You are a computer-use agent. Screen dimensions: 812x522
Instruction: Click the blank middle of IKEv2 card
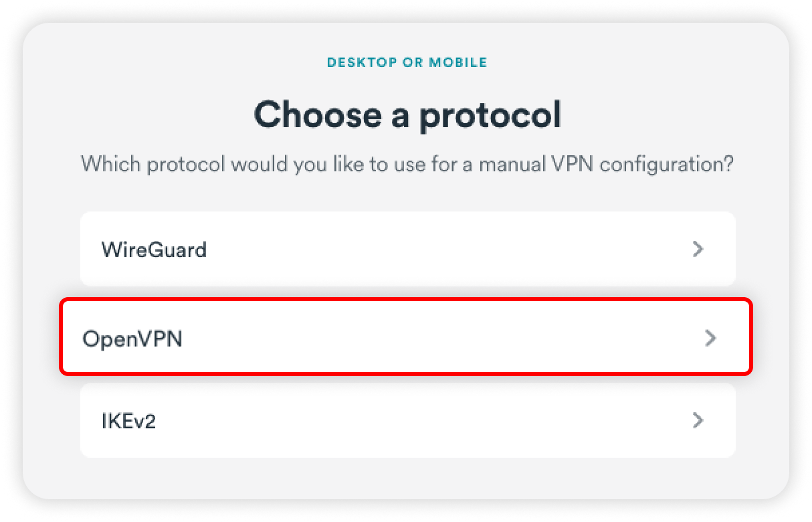tap(435, 420)
